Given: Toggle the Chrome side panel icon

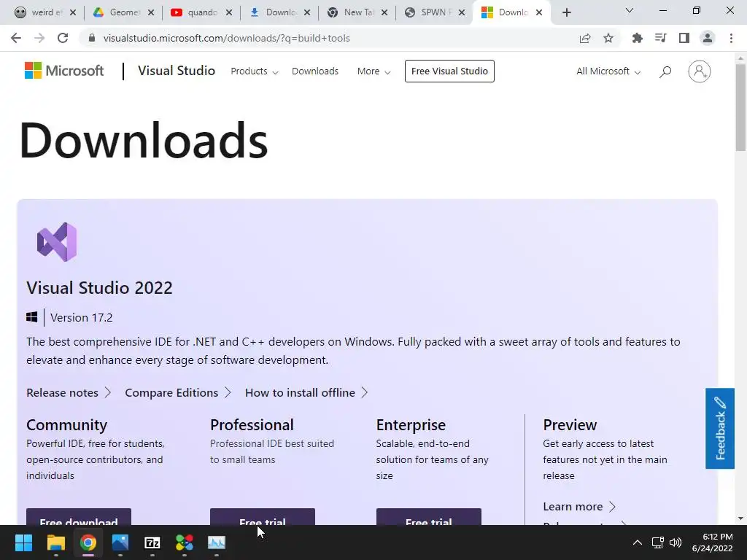Looking at the screenshot, I should point(684,38).
